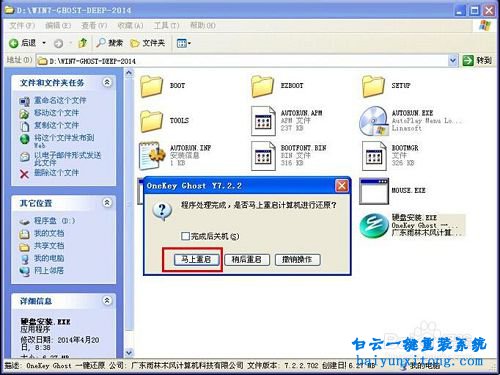
Task: Click 复制这个文件 (copy this file) link
Action: click(x=56, y=125)
